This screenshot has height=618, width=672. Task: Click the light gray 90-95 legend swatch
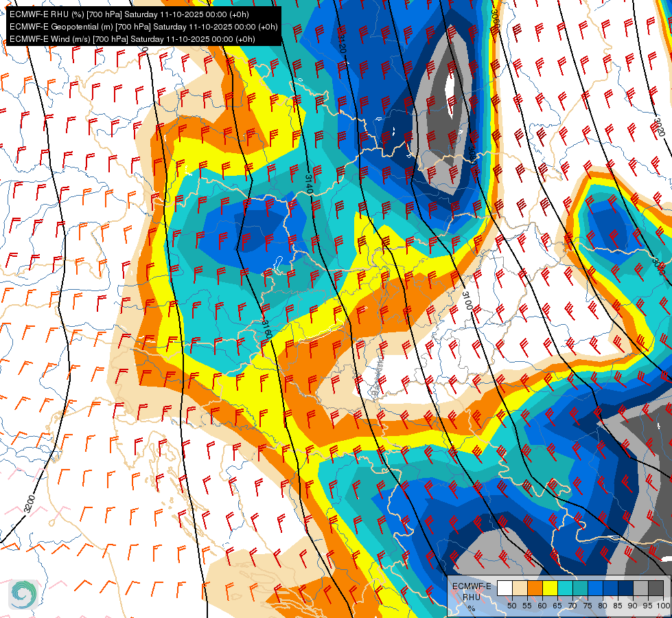pyautogui.click(x=641, y=588)
